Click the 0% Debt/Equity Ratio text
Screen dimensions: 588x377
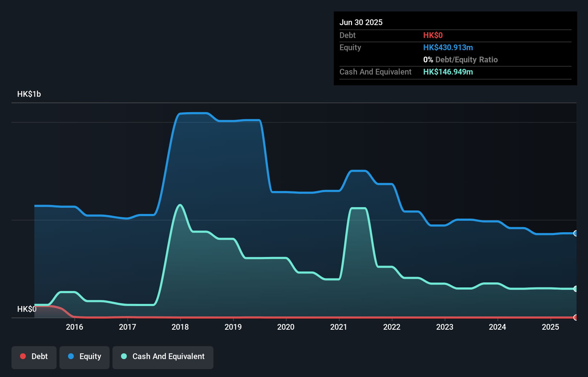[x=461, y=59]
